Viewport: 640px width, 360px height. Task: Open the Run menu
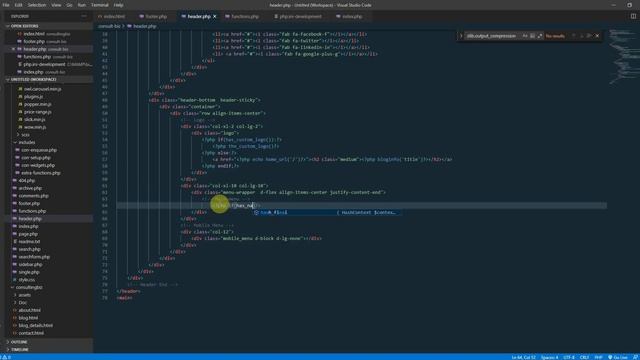click(x=82, y=5)
